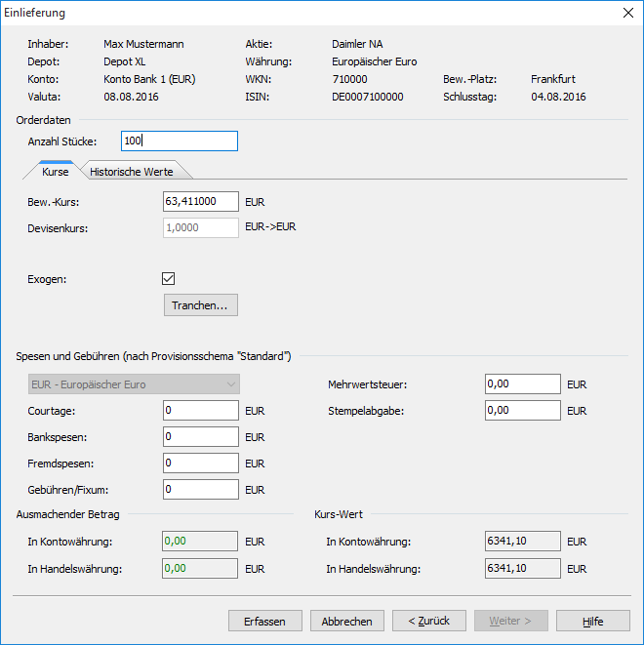Edit the Gebühren/Fixum field
The width and height of the screenshot is (644, 645).
(x=201, y=490)
